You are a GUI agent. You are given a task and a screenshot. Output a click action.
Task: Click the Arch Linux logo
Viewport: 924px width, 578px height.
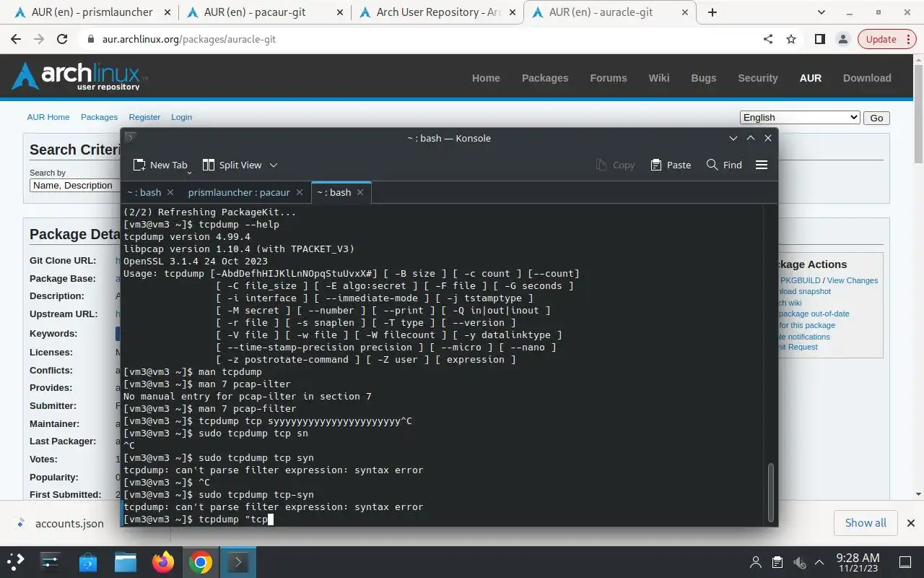tap(79, 76)
